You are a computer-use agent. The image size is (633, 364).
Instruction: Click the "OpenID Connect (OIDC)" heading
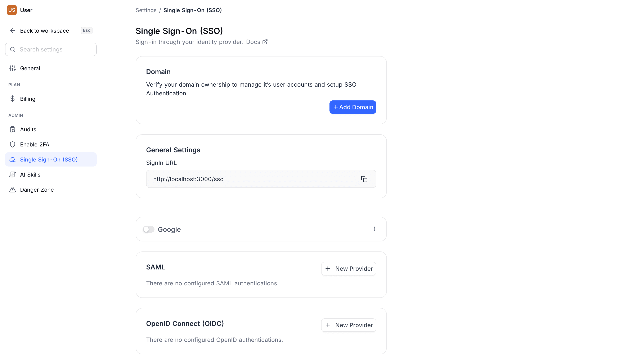(185, 323)
